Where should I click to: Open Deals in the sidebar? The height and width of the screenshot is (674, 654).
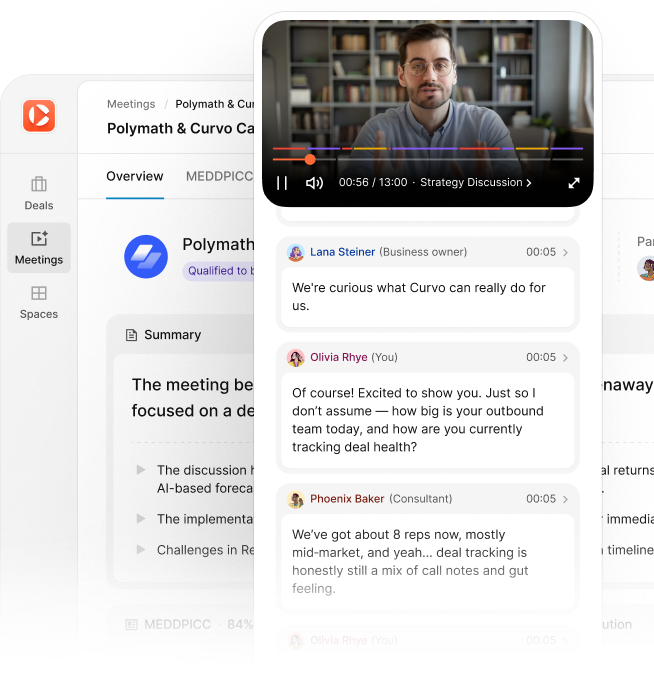click(x=39, y=193)
